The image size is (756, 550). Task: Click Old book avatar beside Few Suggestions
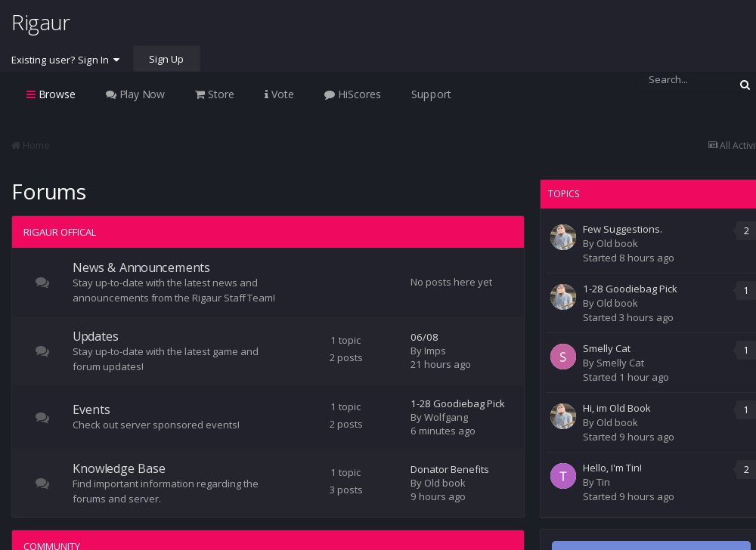563,237
